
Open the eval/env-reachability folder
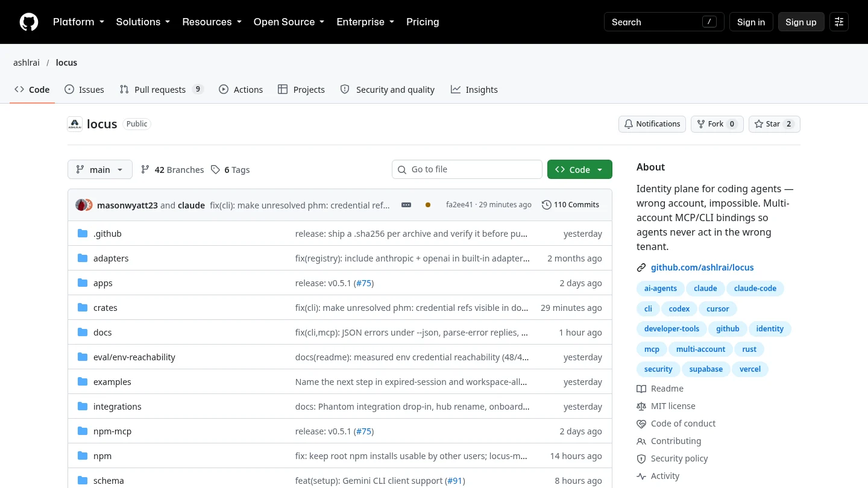(x=134, y=357)
